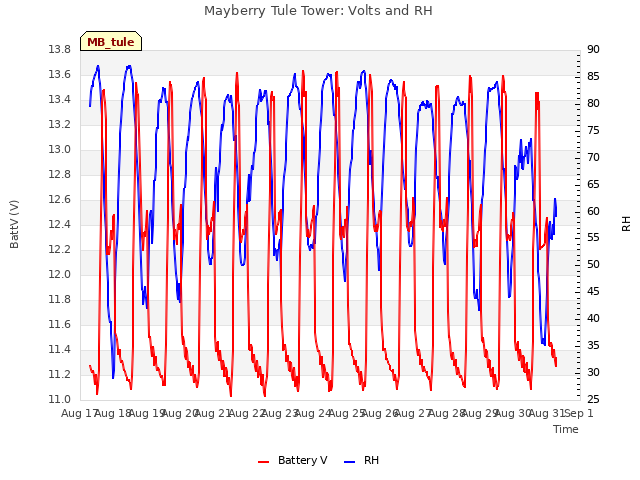This screenshot has height=480, width=640.
Task: Click the 85 right axis tick label
Action: [x=593, y=76]
